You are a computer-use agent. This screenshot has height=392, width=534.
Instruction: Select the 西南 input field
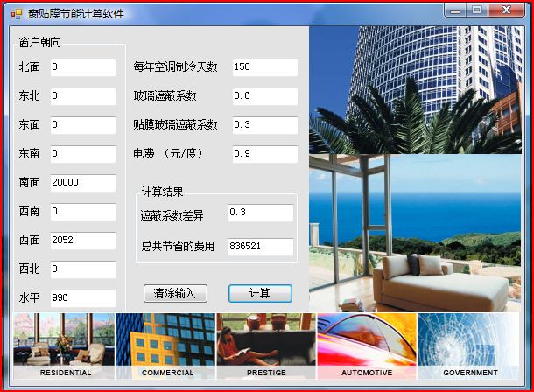[83, 212]
